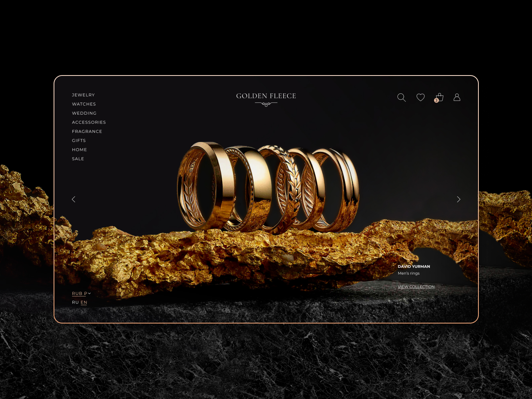Choose Fragrance from the side menu
The width and height of the screenshot is (532, 399).
pos(87,131)
